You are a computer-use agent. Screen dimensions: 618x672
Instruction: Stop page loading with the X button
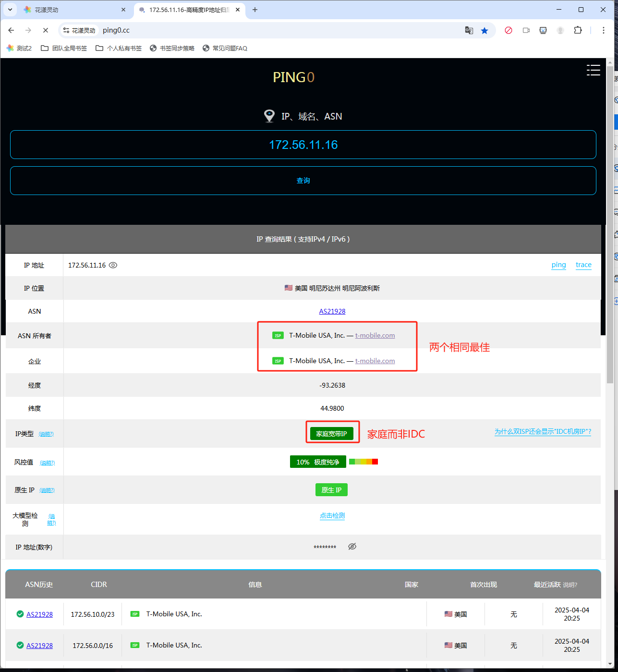[45, 30]
